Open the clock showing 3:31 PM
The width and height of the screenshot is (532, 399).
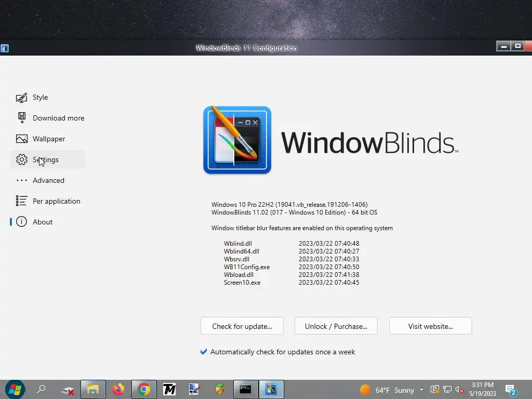point(483,389)
